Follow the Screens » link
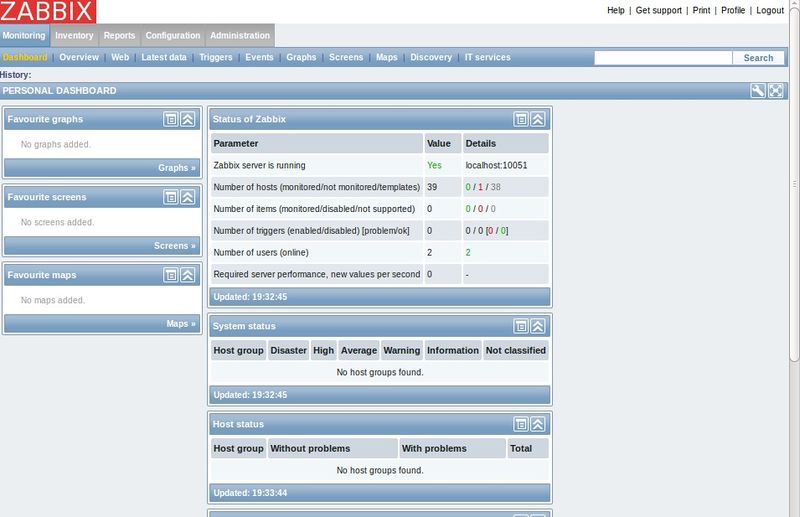This screenshot has width=800, height=517. [x=174, y=246]
